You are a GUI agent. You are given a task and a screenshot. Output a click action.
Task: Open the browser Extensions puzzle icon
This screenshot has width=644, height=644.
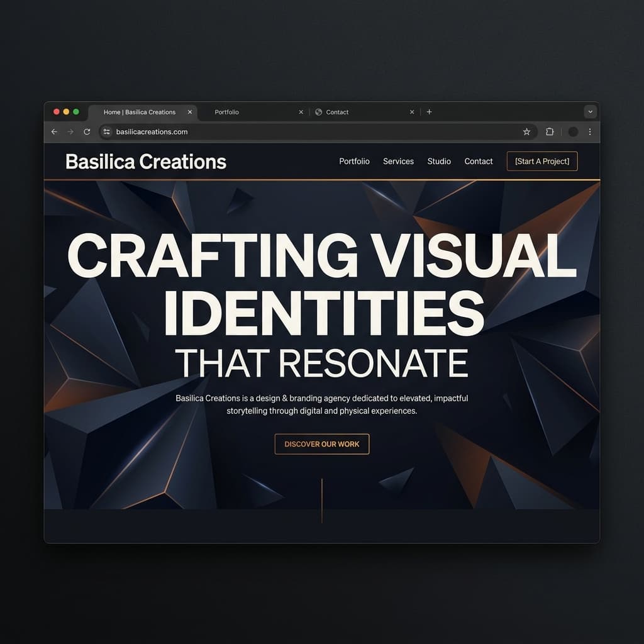point(549,132)
